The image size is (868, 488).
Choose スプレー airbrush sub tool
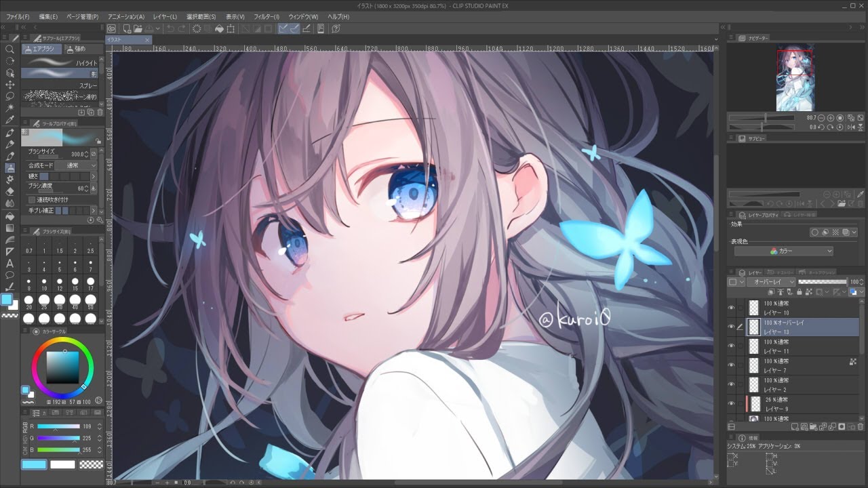click(60, 86)
